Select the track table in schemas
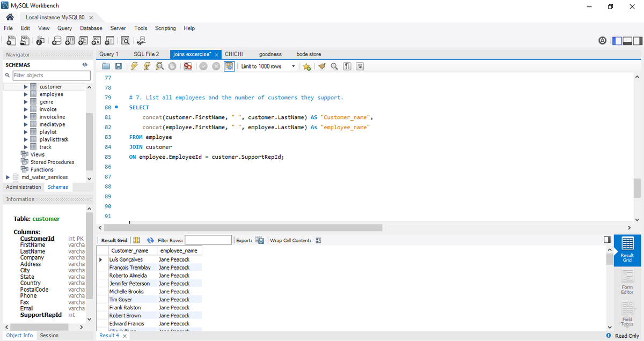The height and width of the screenshot is (341, 644). [45, 147]
